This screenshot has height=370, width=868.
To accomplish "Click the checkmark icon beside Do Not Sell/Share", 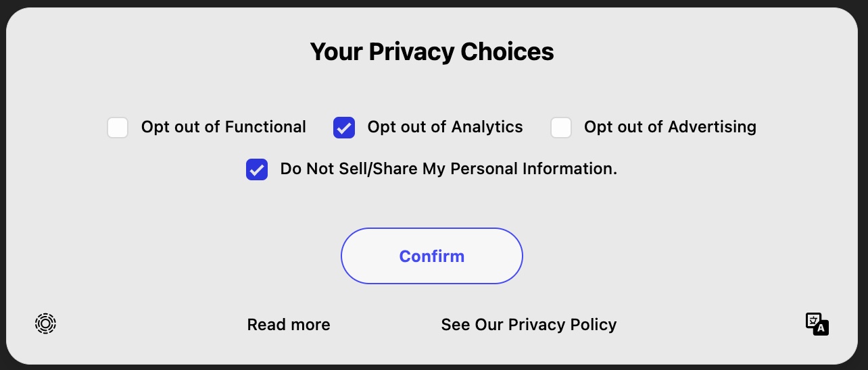I will 257,169.
